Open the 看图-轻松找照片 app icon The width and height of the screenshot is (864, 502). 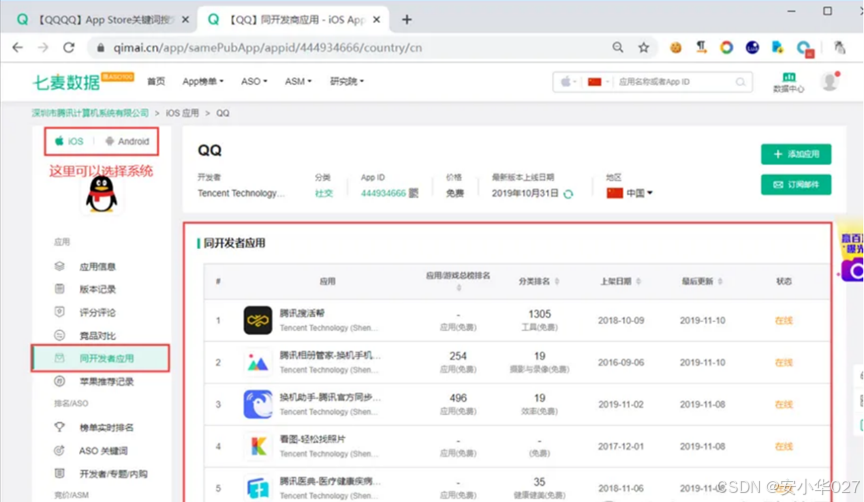click(258, 446)
